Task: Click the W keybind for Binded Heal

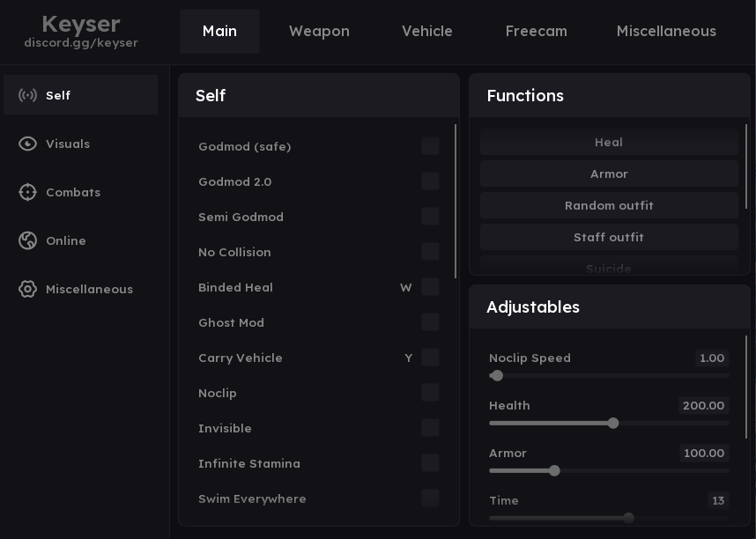Action: coord(406,288)
